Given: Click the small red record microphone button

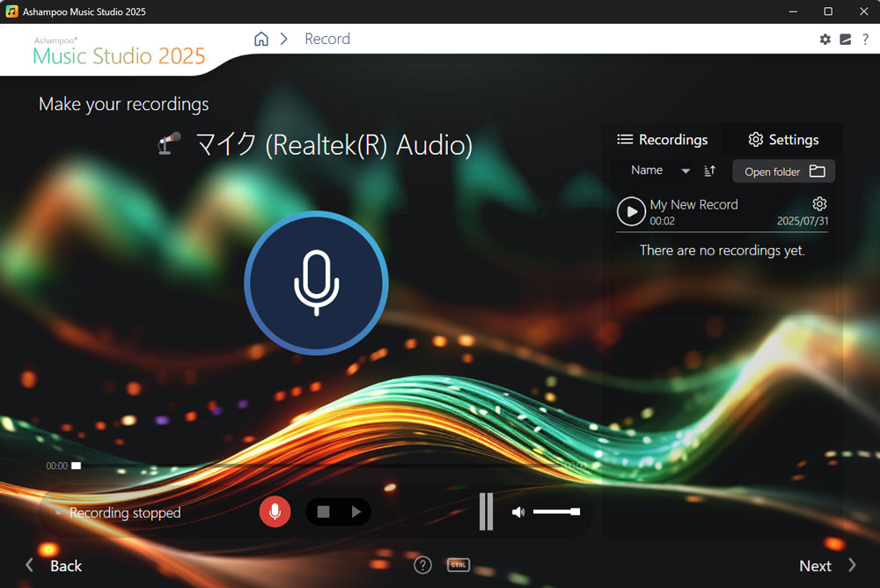Looking at the screenshot, I should [x=275, y=511].
